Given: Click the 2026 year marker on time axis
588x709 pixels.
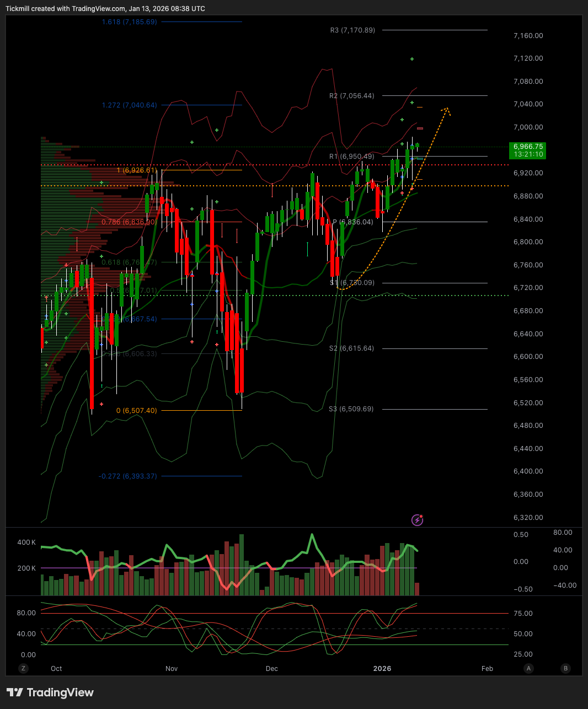Looking at the screenshot, I should pyautogui.click(x=382, y=668).
